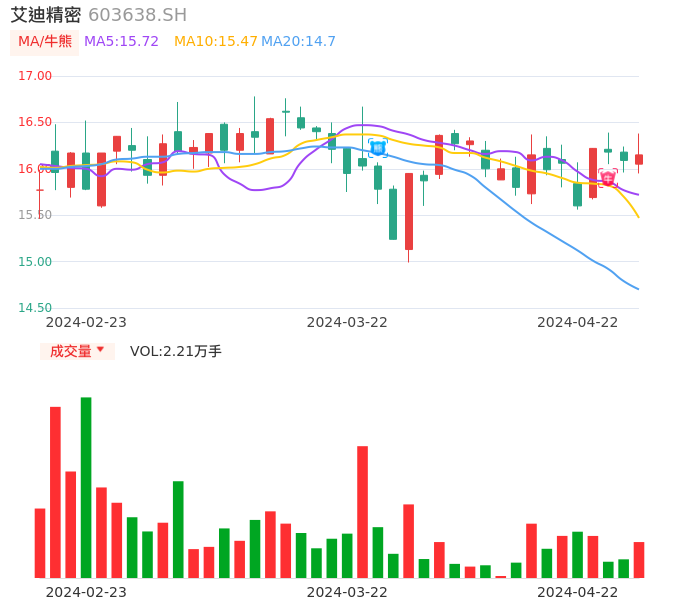Open the 成交量 indicator dropdown
Viewport: 686px width, 606px height.
(77, 351)
